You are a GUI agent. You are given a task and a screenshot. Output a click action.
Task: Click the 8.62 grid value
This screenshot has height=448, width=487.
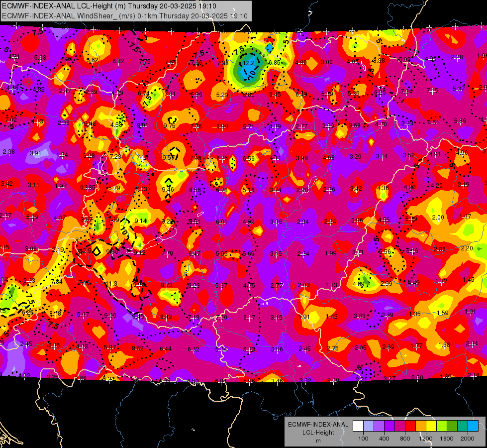point(138,348)
